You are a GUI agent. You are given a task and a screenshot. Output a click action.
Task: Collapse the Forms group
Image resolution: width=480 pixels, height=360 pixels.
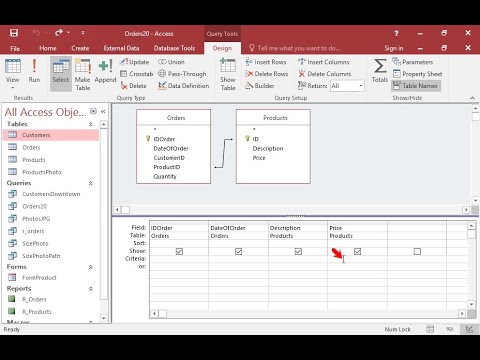click(x=90, y=267)
